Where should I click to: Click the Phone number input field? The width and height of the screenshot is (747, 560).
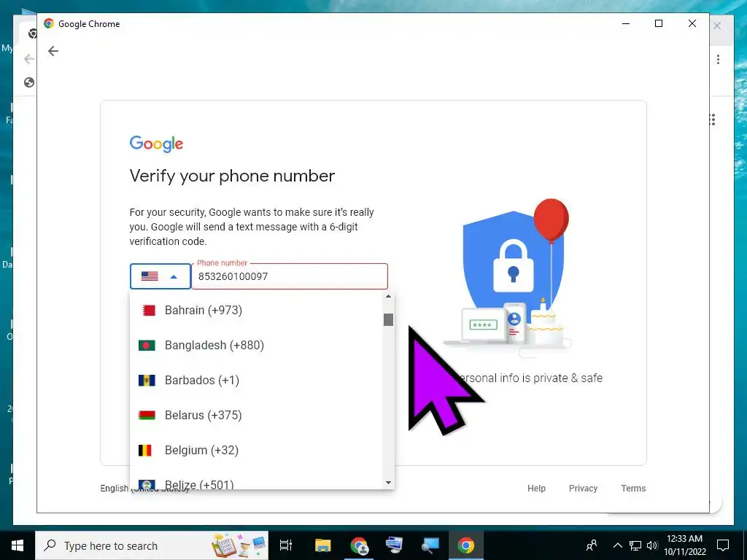(290, 276)
